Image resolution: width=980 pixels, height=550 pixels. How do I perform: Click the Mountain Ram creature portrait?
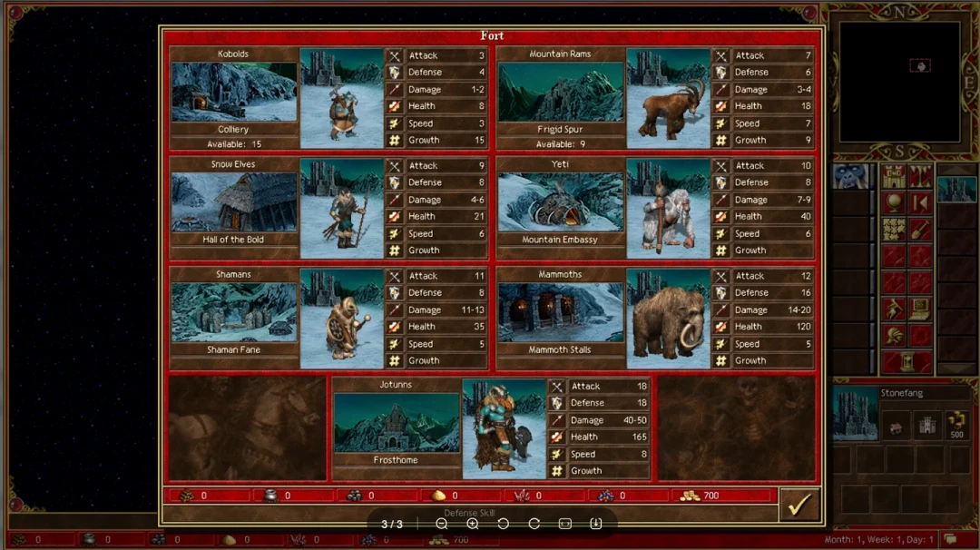click(668, 98)
